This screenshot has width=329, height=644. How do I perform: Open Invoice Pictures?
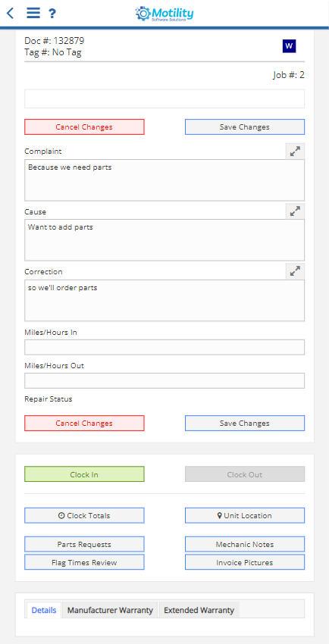tap(245, 562)
